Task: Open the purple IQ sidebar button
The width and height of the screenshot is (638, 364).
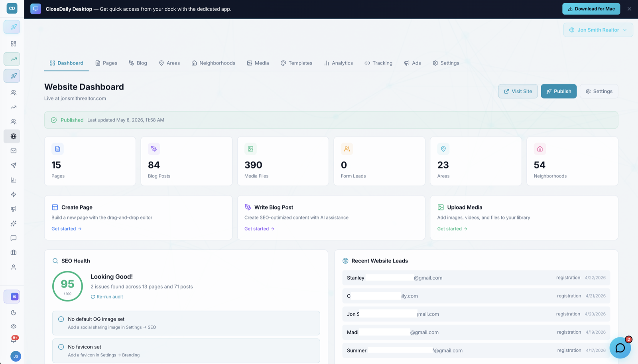Action: 12,297
